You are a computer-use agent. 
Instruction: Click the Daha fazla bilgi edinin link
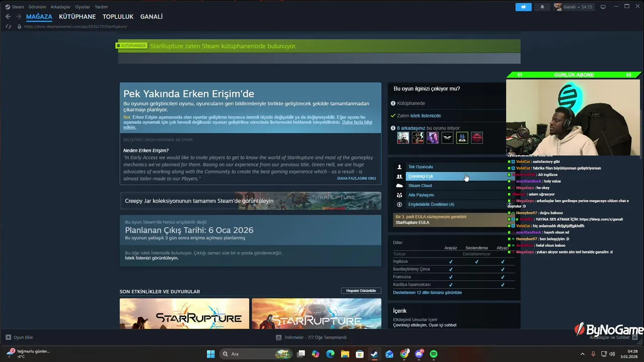[x=248, y=125]
